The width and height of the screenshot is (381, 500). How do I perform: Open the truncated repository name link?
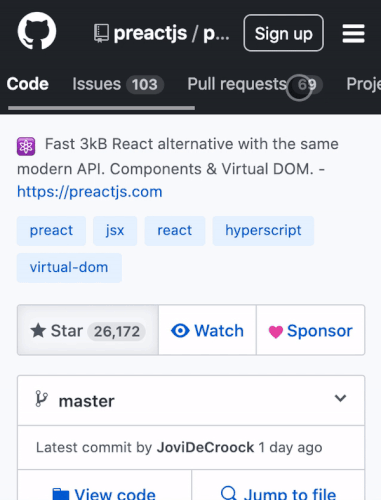point(216,33)
